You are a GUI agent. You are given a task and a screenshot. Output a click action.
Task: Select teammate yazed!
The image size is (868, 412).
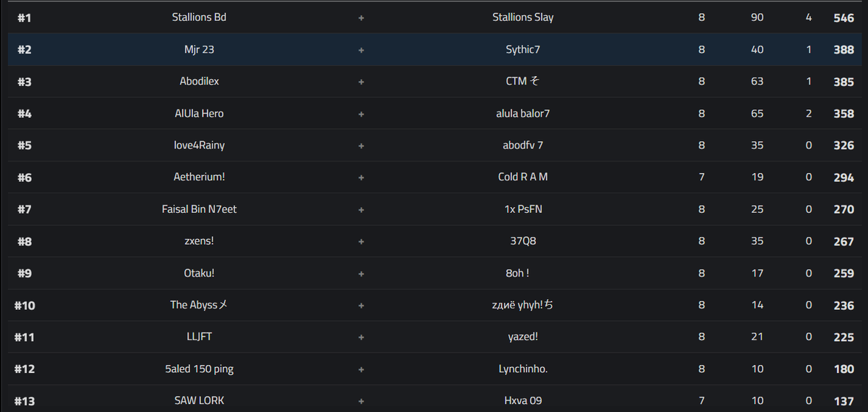click(x=523, y=337)
